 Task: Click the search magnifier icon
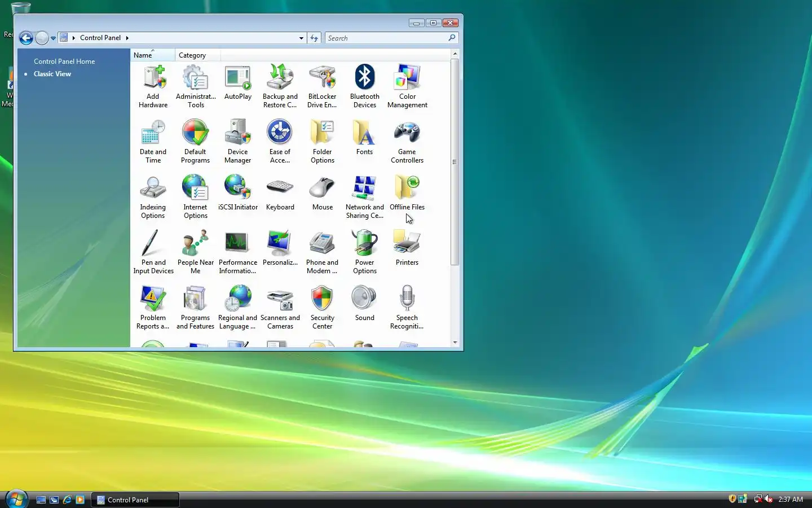coord(452,38)
